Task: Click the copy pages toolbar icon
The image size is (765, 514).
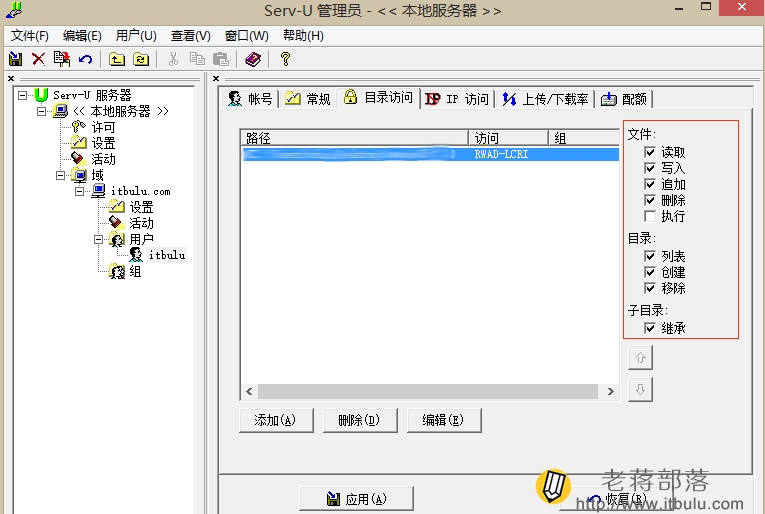Action: 197,59
